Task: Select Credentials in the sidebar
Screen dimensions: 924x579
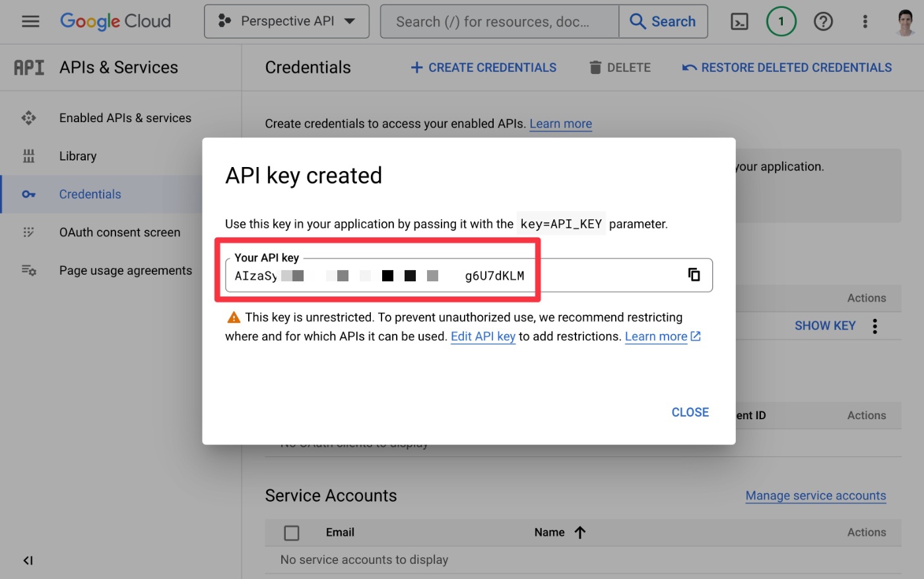Action: coord(90,194)
